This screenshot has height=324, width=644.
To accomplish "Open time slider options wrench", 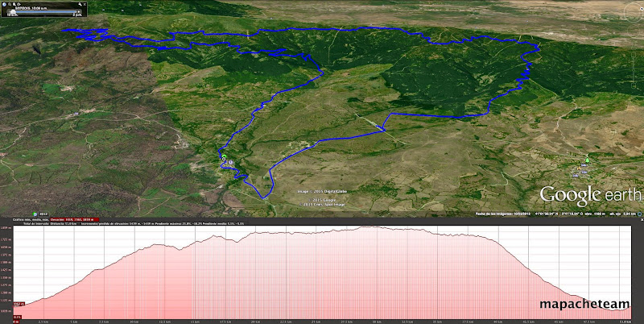I will click(x=80, y=4).
